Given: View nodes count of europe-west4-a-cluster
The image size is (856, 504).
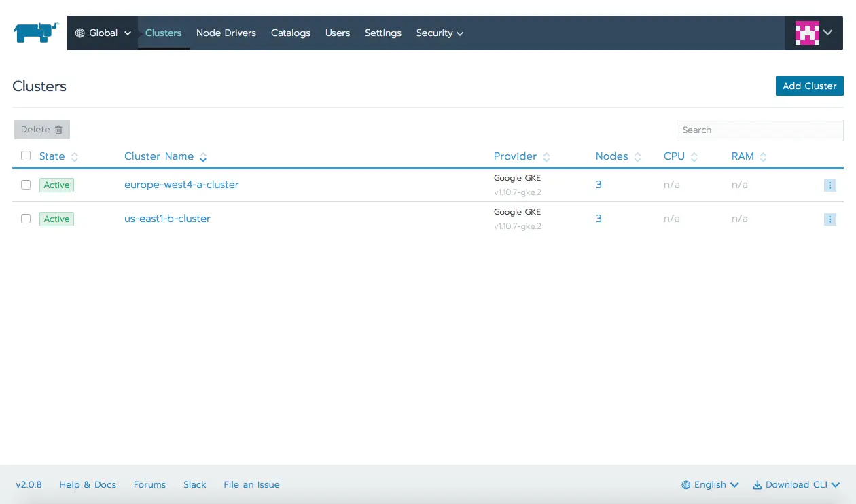Looking at the screenshot, I should tap(599, 185).
